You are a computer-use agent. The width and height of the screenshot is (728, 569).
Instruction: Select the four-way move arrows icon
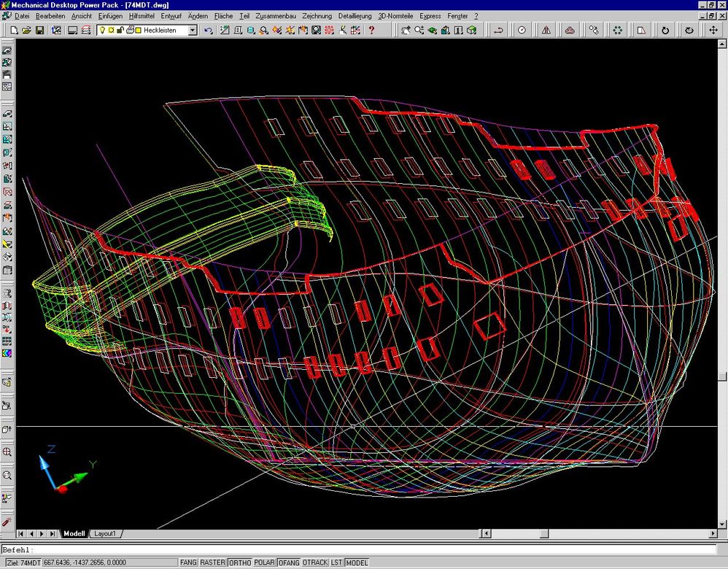pos(713,30)
